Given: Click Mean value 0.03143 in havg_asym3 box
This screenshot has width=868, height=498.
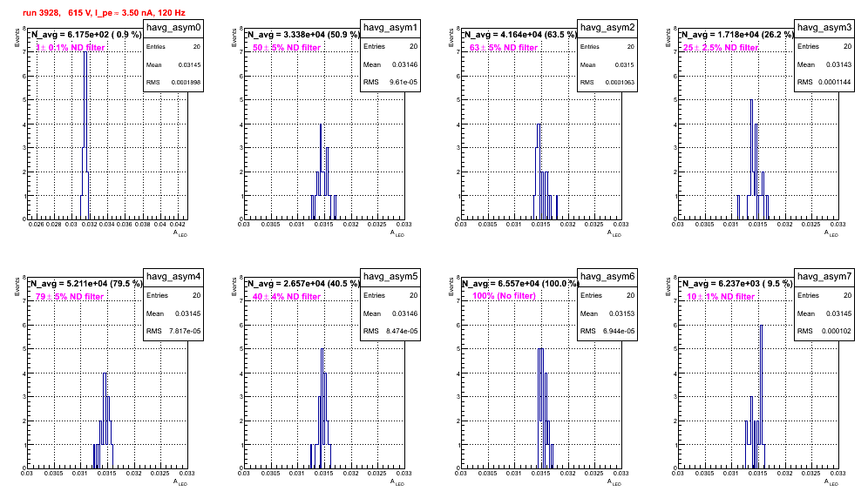Looking at the screenshot, I should pos(839,64).
